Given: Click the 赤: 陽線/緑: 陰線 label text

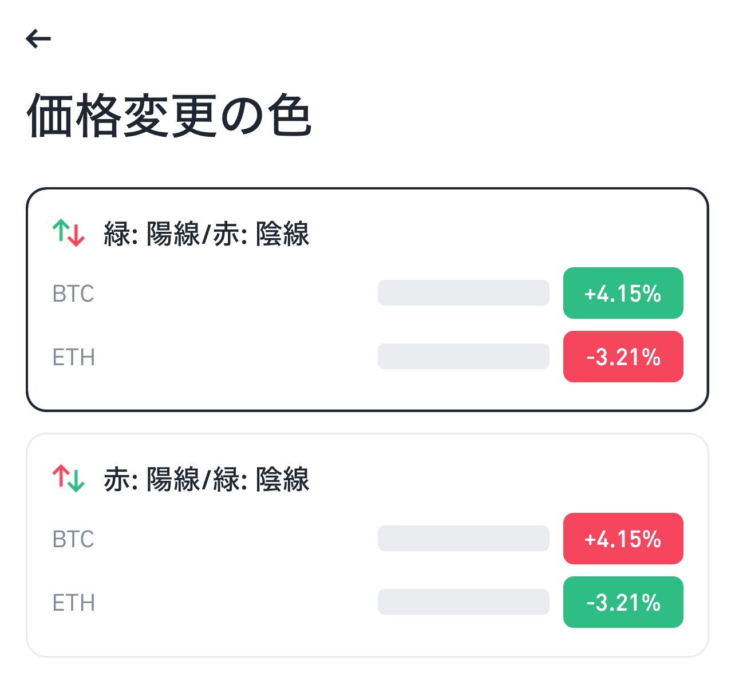Looking at the screenshot, I should pyautogui.click(x=206, y=480).
